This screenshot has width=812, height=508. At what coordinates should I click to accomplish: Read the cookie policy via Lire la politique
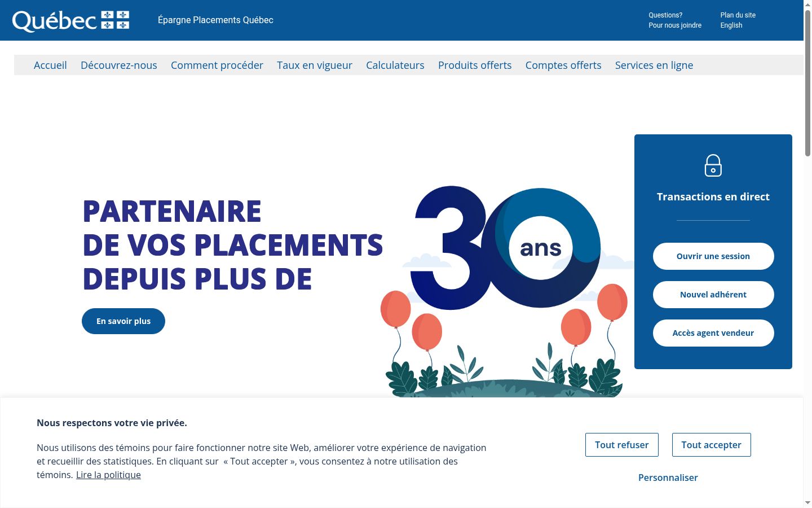click(108, 475)
